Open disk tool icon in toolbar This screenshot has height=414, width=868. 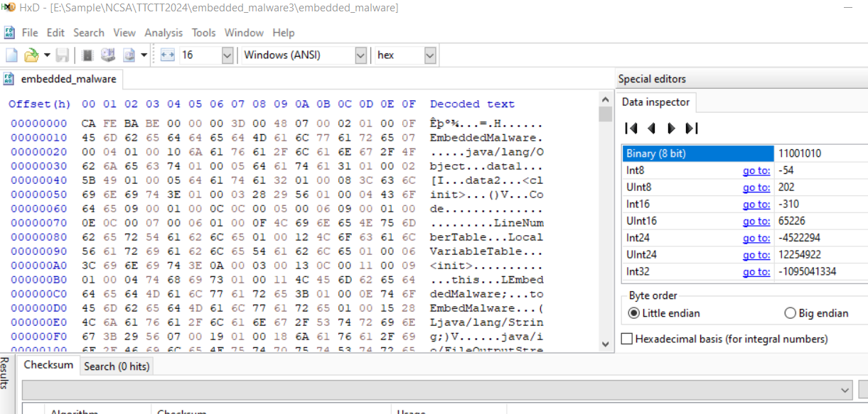[108, 55]
